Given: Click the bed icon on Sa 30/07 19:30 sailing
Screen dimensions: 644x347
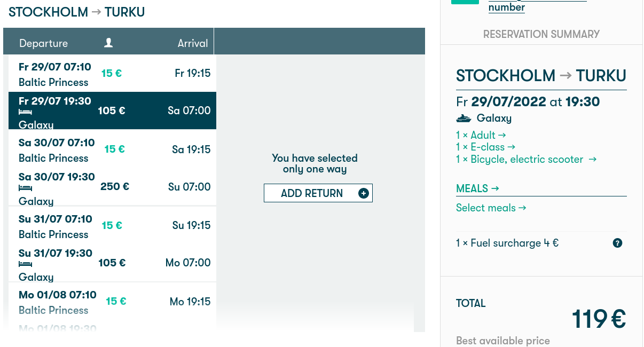Looking at the screenshot, I should pyautogui.click(x=25, y=188).
